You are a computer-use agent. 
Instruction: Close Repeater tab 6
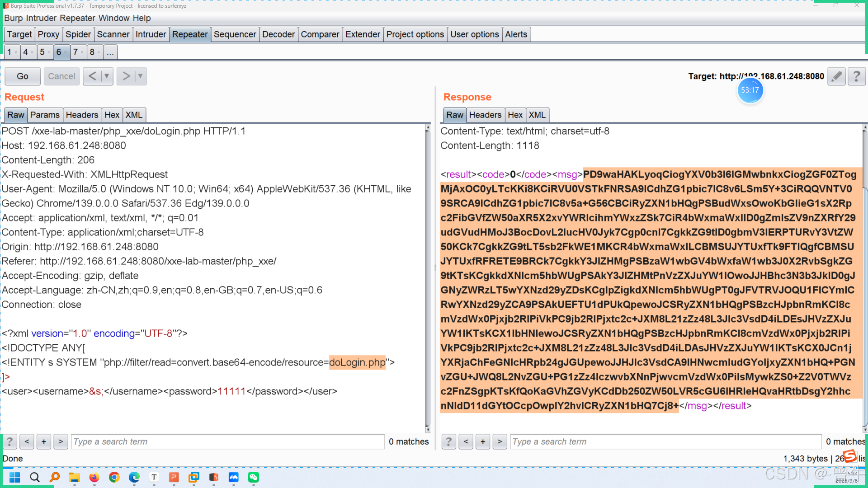click(66, 52)
